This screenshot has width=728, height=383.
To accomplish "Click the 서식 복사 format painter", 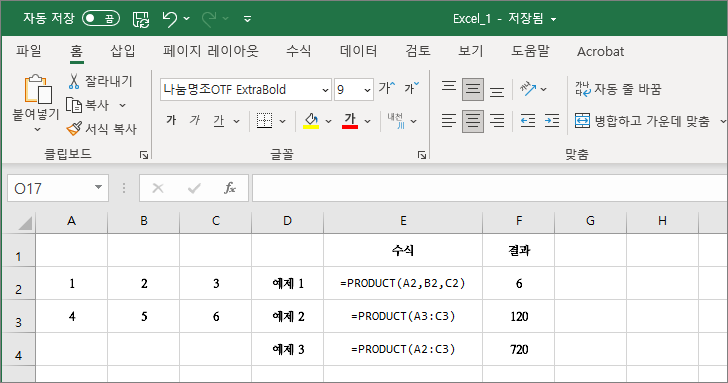I will pos(101,129).
